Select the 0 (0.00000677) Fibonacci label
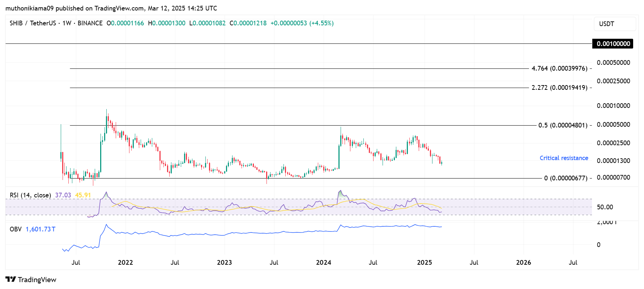Image resolution: width=644 pixels, height=289 pixels. coord(566,178)
